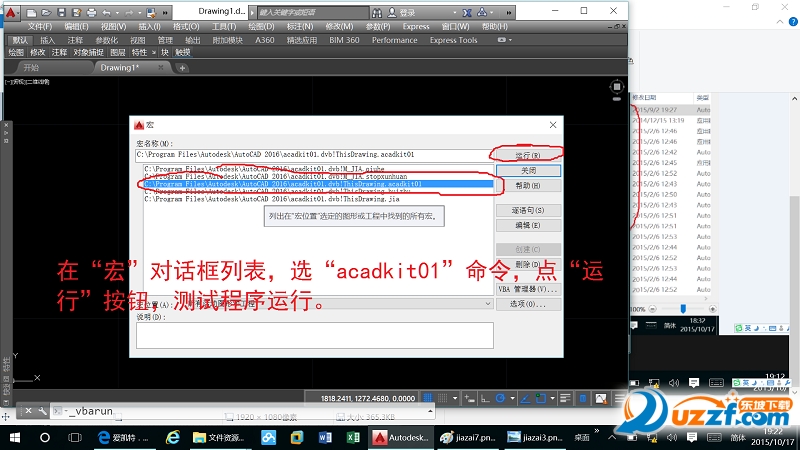The image size is (800, 450).
Task: Open the Express menu
Action: pos(416,27)
